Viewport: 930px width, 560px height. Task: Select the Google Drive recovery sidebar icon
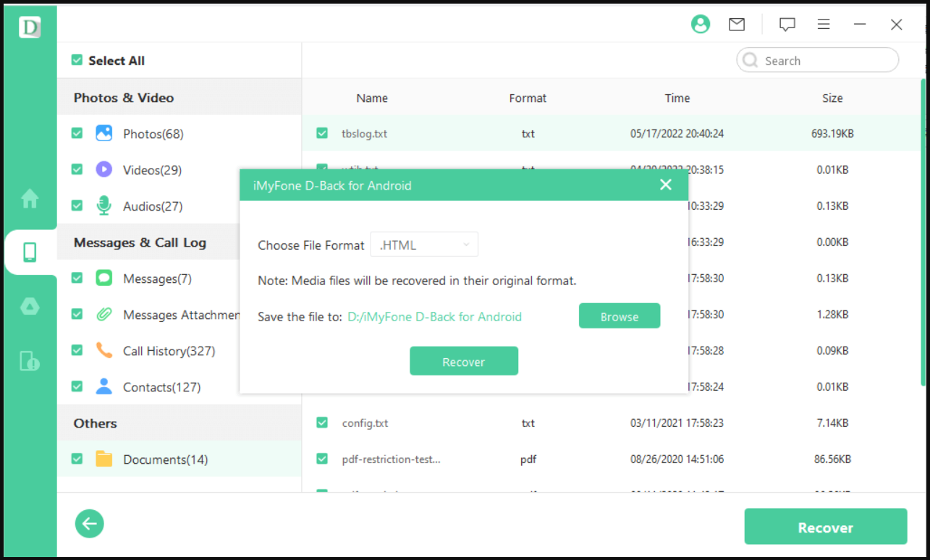point(30,306)
